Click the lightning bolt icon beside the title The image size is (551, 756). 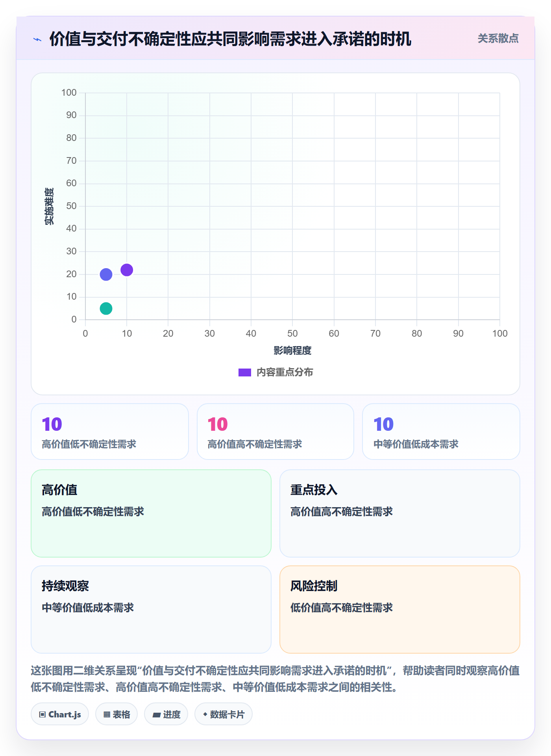point(37,39)
